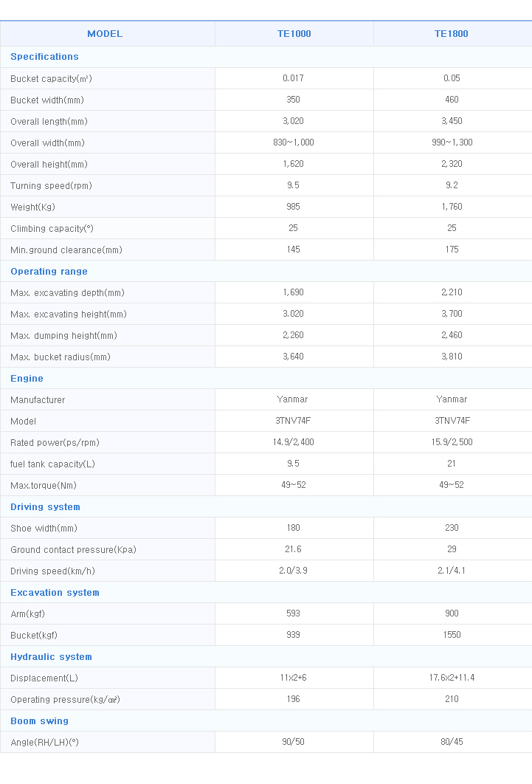Image resolution: width=532 pixels, height=784 pixels.
Task: Click the Hydraulic system section heading
Action: pos(51,657)
